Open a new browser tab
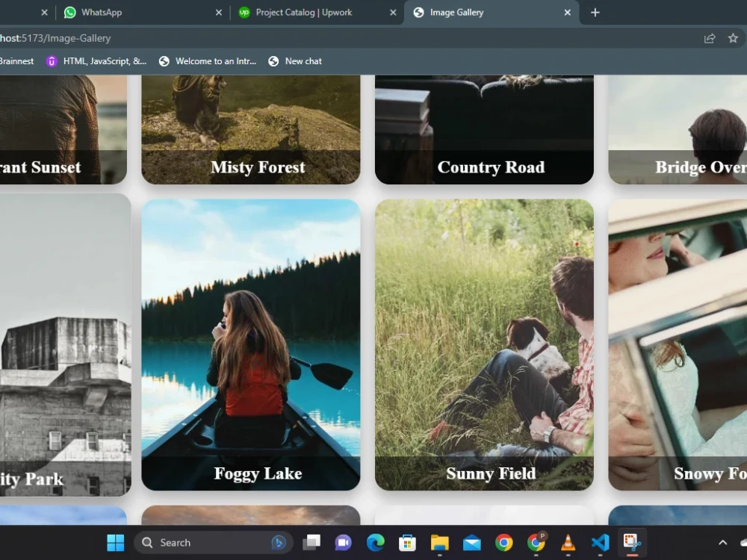 pos(595,13)
